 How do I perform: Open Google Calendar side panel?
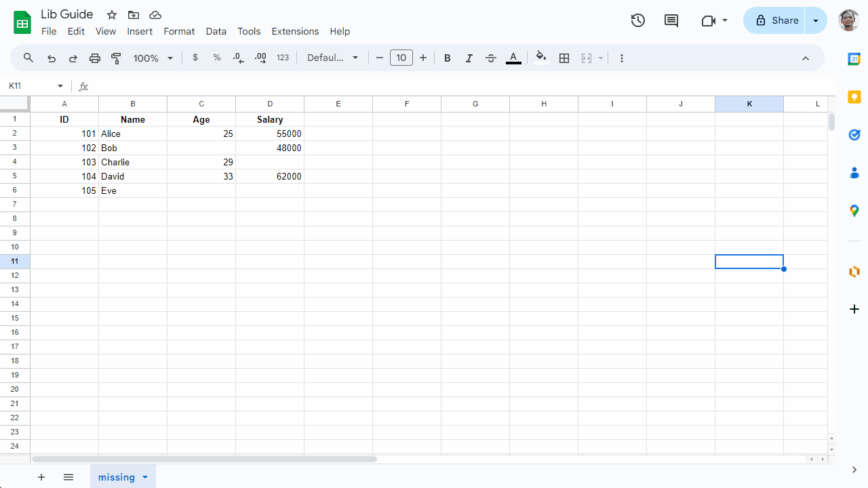[854, 59]
